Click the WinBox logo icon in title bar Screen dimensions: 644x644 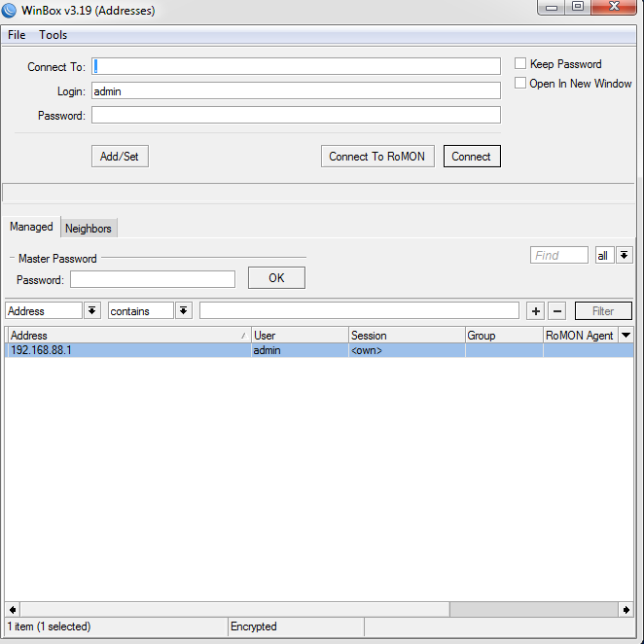[x=9, y=11]
